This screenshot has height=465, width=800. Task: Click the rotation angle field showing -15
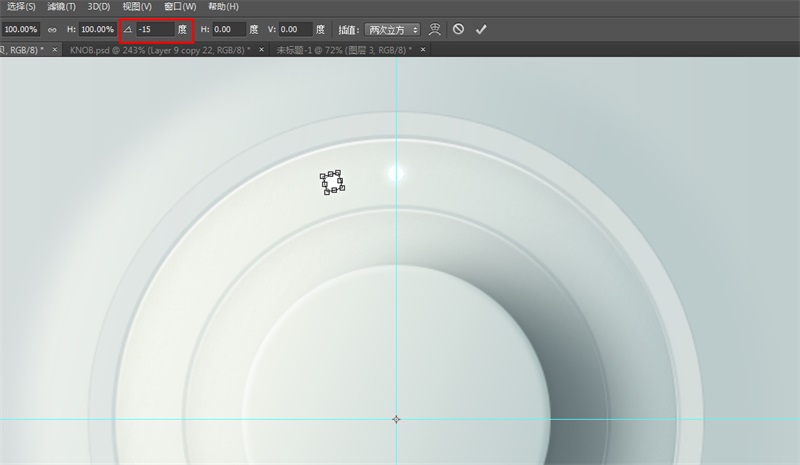pos(154,30)
